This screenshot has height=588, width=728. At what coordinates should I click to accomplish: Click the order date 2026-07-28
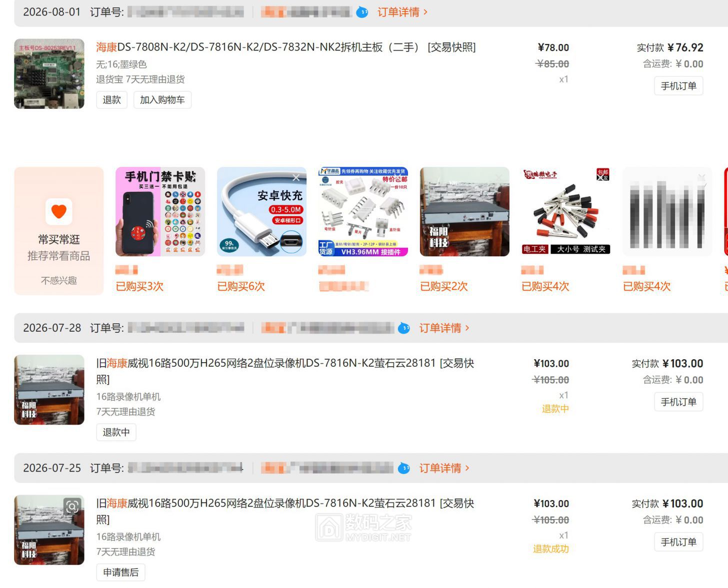point(52,328)
